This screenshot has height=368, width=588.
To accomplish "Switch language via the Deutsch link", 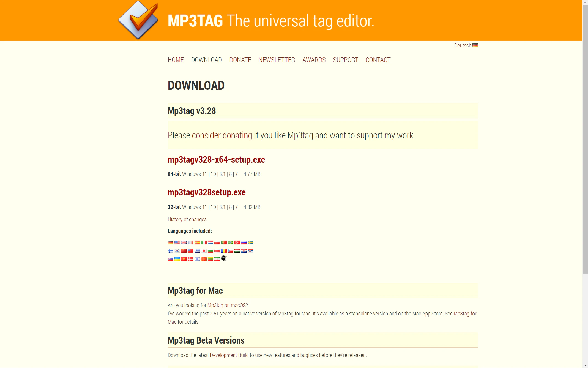I will pos(463,45).
